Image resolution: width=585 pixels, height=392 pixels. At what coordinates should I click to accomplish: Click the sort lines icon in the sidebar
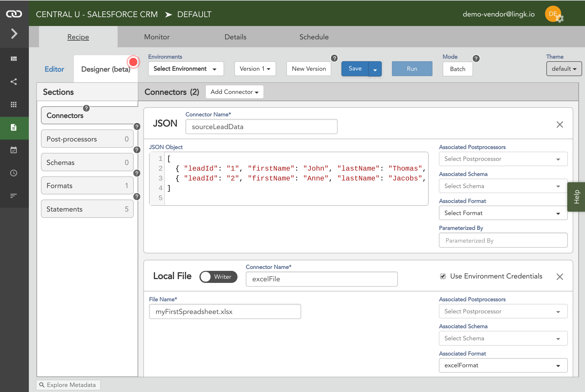14,196
